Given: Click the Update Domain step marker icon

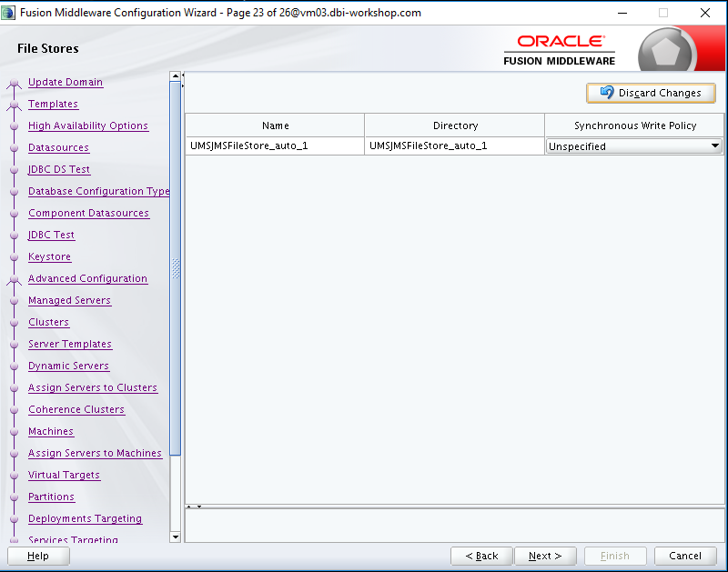Looking at the screenshot, I should tap(15, 84).
